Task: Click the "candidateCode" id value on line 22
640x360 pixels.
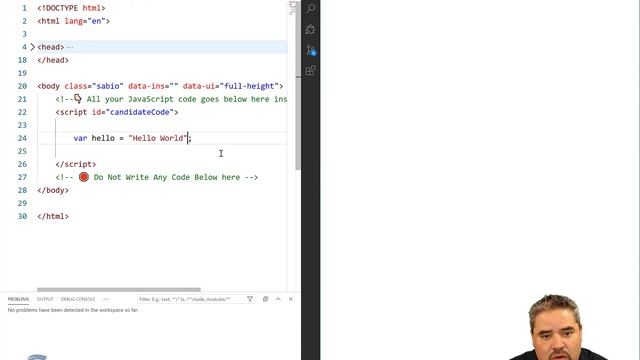Action: tap(140, 112)
